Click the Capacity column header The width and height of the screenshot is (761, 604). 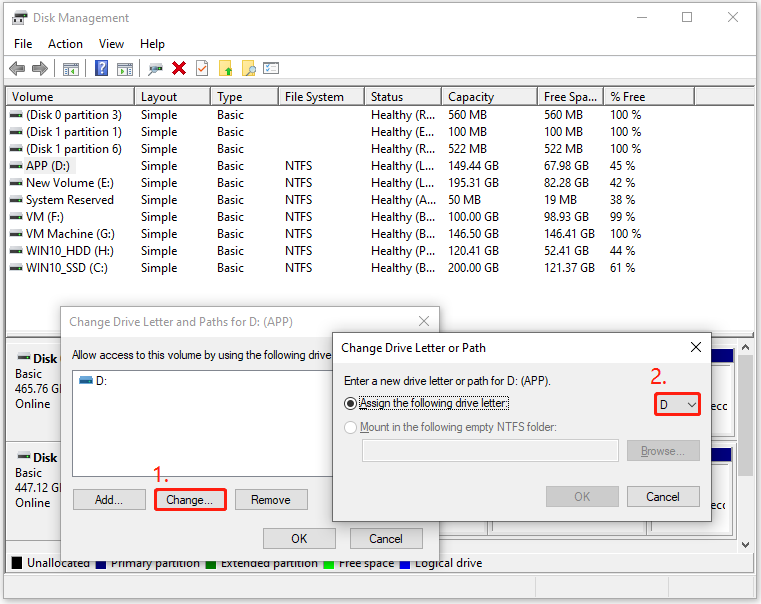(x=490, y=97)
